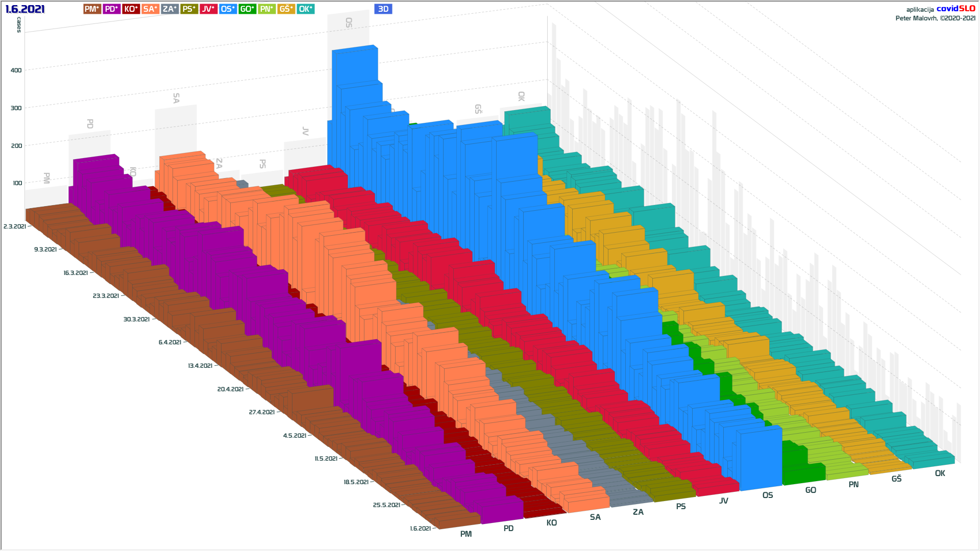Viewport: 980px width, 551px height.
Task: Click the 1.6.2021 date title
Action: (25, 9)
